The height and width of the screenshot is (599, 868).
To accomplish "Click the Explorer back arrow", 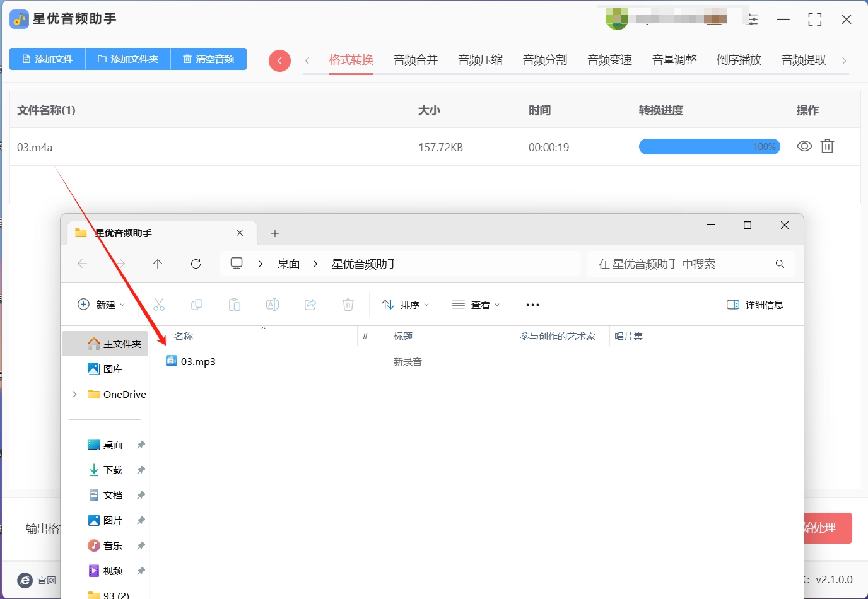I will [x=82, y=264].
